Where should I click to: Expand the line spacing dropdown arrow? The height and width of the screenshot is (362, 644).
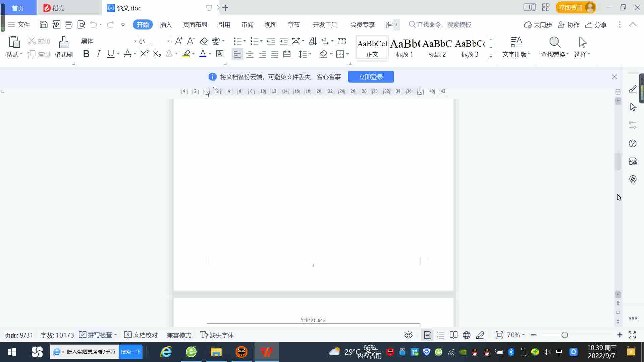point(311,54)
